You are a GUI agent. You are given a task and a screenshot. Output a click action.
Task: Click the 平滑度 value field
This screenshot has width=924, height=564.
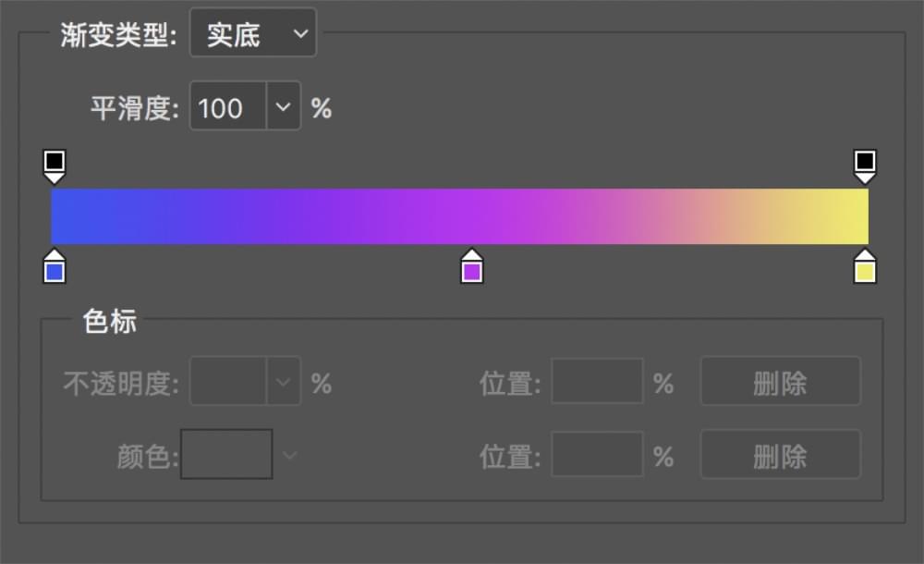click(228, 108)
